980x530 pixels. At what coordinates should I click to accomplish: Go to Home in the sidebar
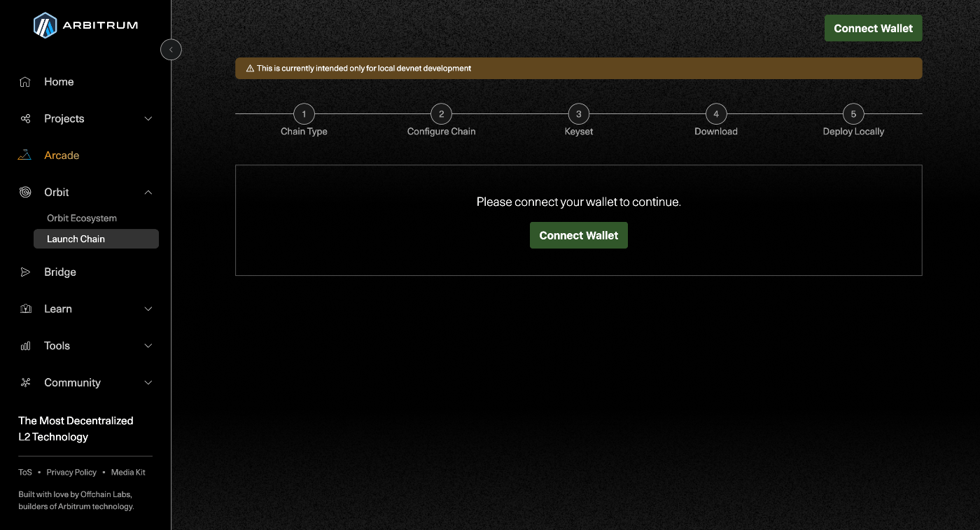pyautogui.click(x=59, y=82)
